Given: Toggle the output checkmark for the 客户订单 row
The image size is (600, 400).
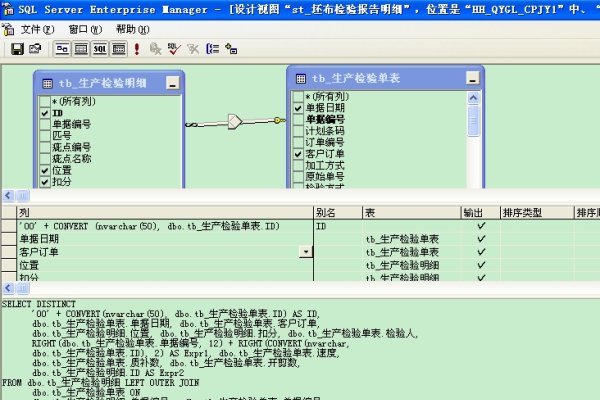Looking at the screenshot, I should (x=481, y=252).
